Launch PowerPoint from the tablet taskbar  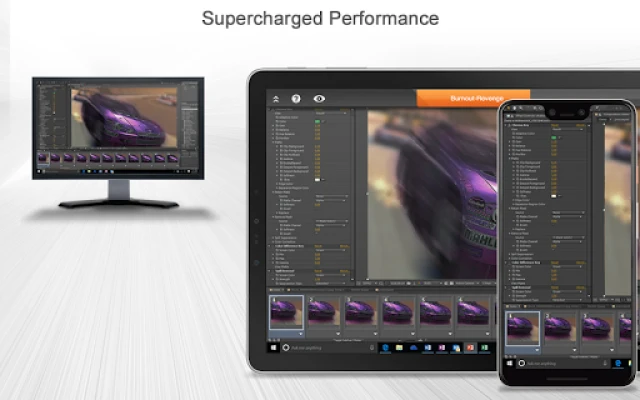(x=470, y=346)
